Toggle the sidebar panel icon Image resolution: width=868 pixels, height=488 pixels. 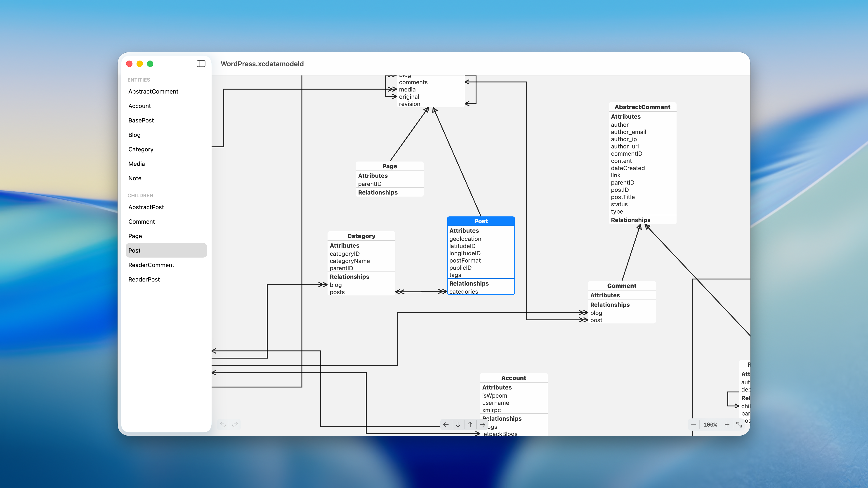pyautogui.click(x=201, y=64)
